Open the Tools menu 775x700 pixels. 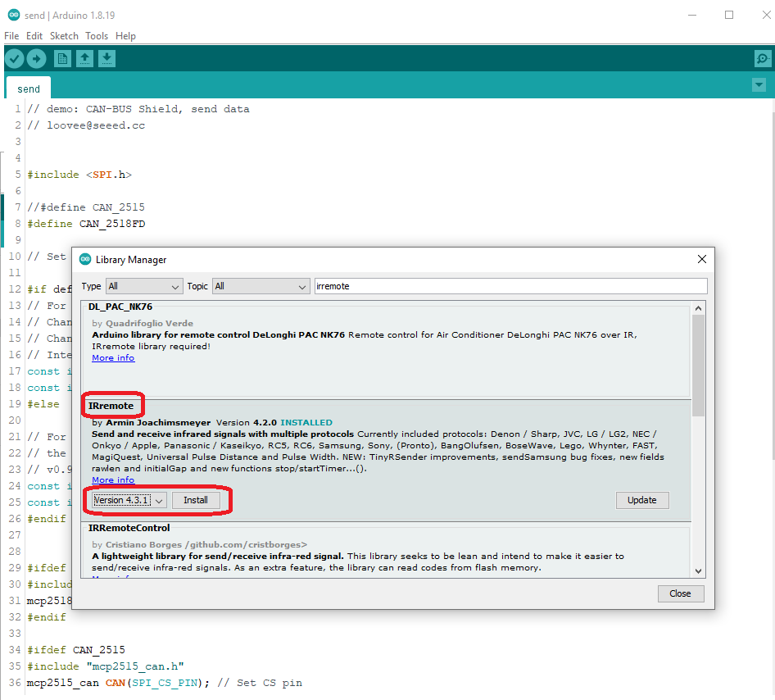point(97,36)
